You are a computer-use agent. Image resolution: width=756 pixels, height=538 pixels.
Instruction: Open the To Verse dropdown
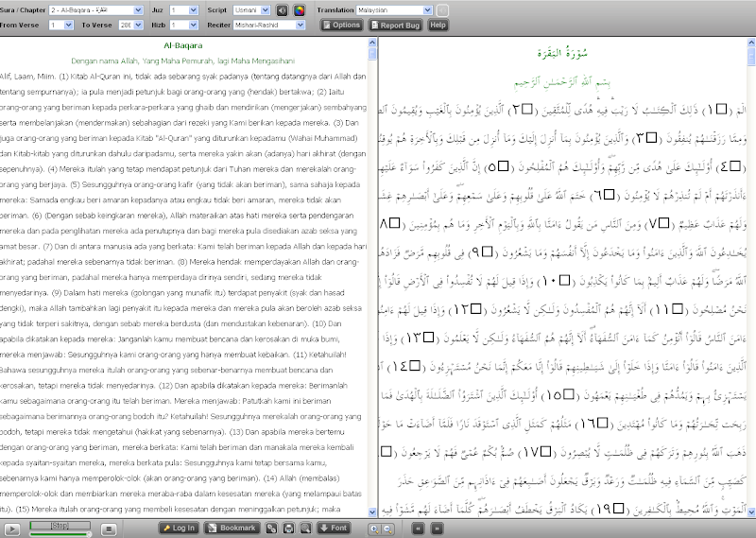click(131, 26)
